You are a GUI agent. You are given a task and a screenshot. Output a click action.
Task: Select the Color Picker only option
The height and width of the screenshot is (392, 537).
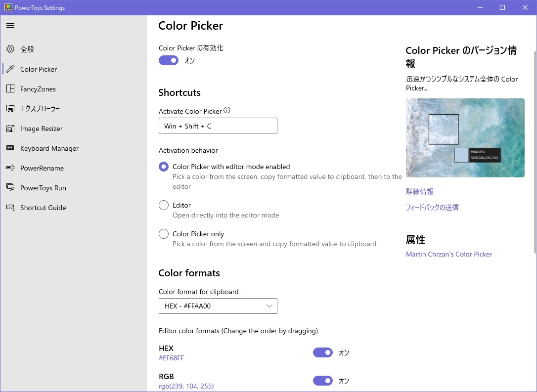point(164,234)
